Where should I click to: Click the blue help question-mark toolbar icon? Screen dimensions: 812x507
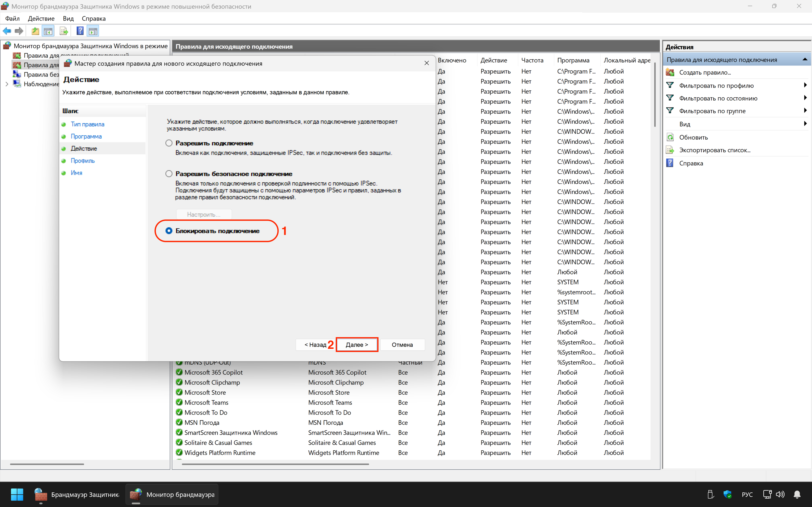tap(80, 31)
